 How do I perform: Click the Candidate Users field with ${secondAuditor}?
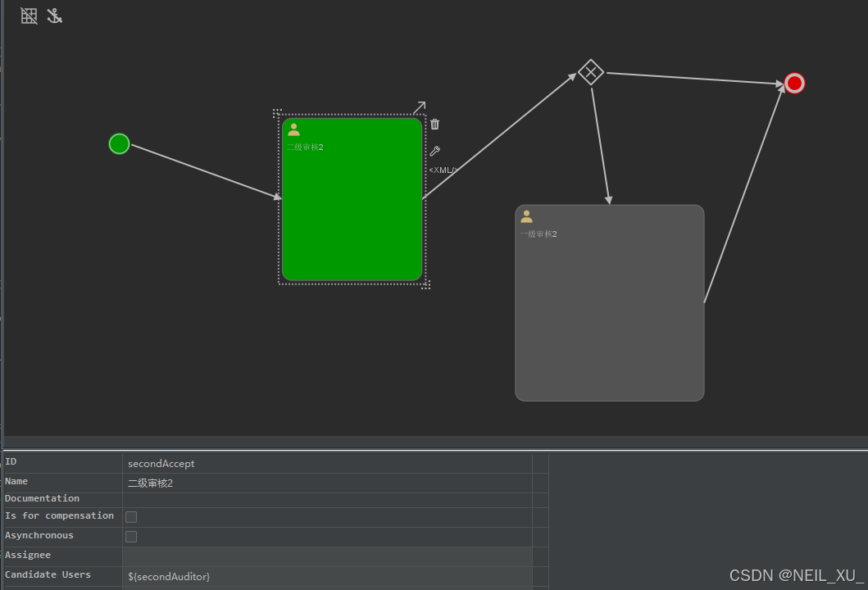[326, 577]
